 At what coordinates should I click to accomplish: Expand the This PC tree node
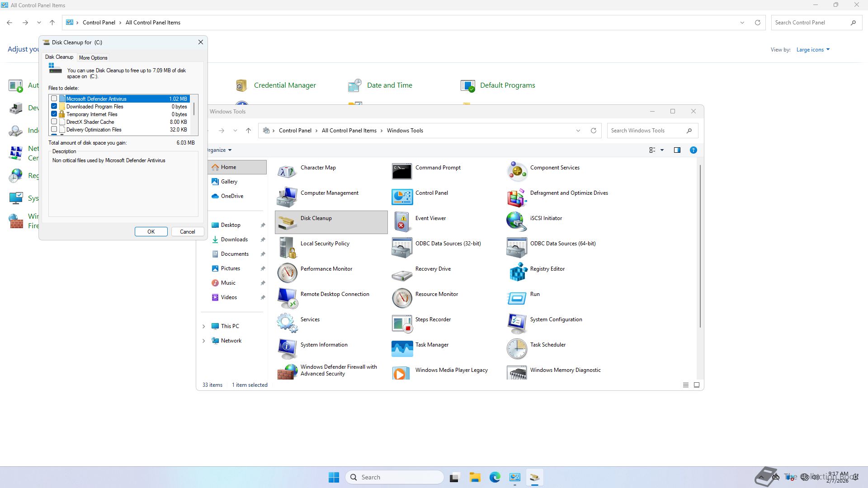(203, 326)
